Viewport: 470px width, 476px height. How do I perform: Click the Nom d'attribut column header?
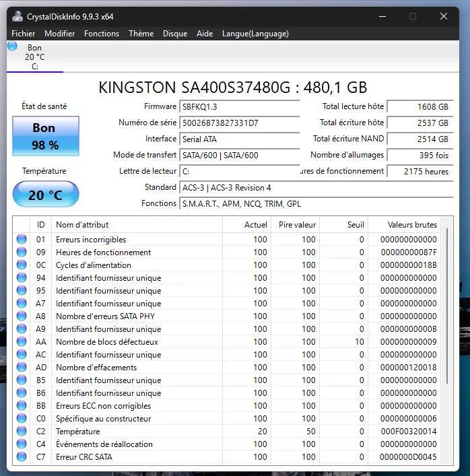[137, 225]
